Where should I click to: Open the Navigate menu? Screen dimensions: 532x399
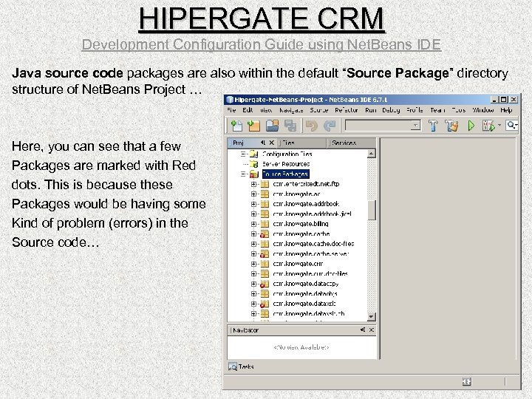point(291,110)
